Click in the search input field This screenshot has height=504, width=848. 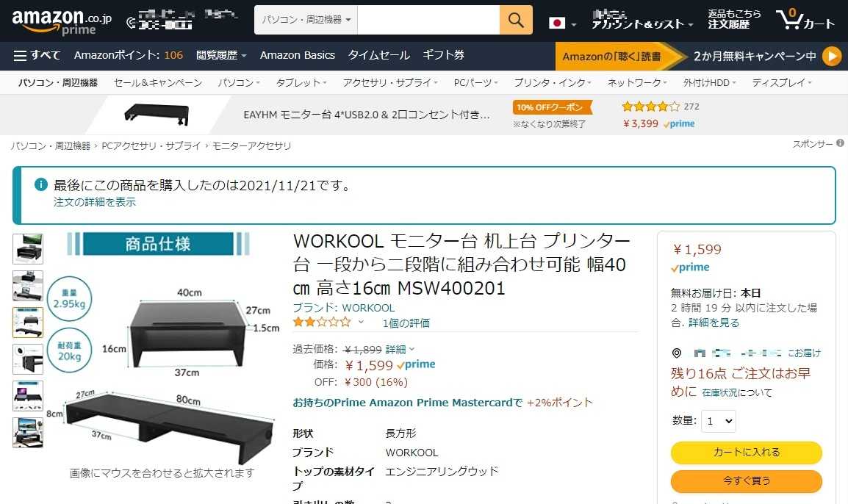point(428,20)
